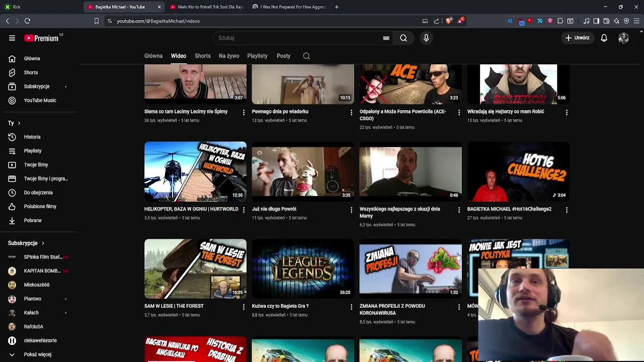The image size is (644, 362).
Task: Select the Wideo channel tab
Action: point(179,56)
